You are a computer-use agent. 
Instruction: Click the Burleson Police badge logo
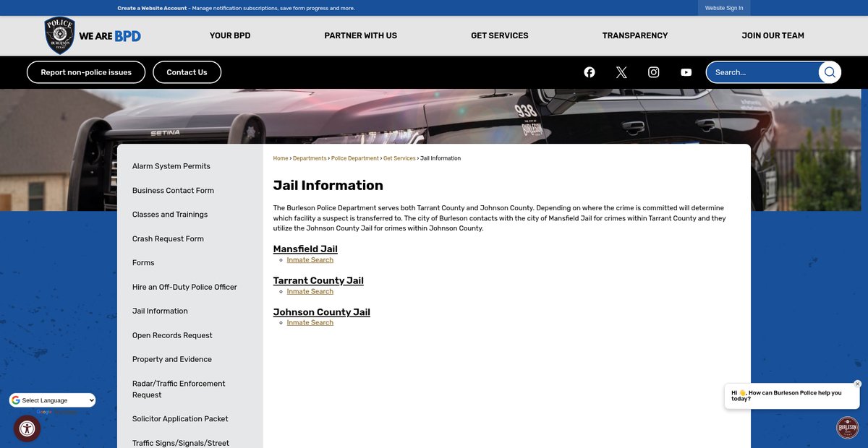click(60, 35)
